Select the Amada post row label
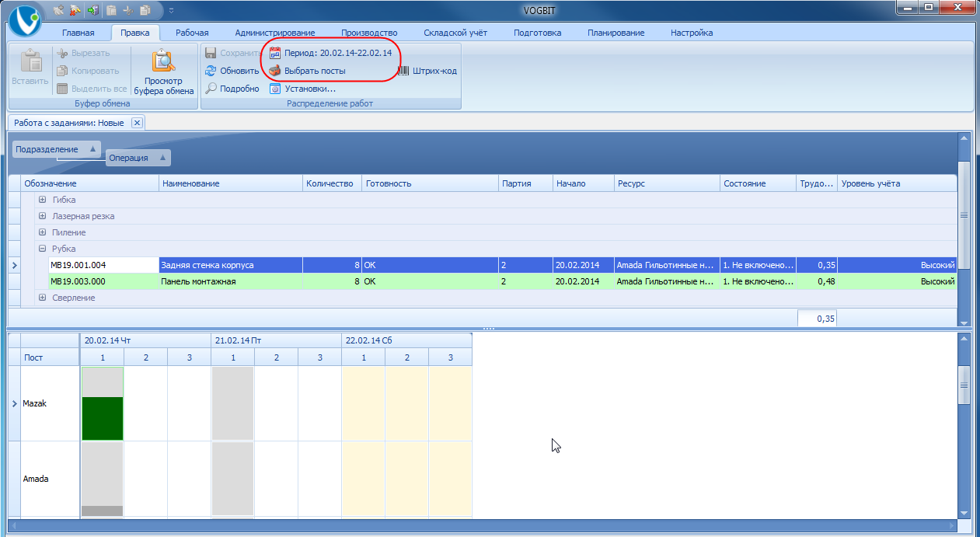 [x=51, y=479]
